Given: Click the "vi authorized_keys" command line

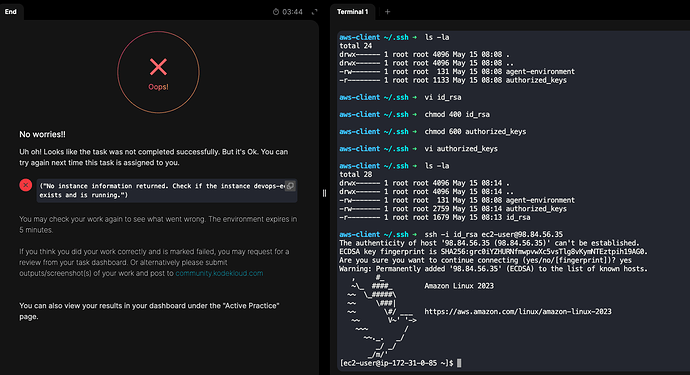Looking at the screenshot, I should click(x=461, y=149).
